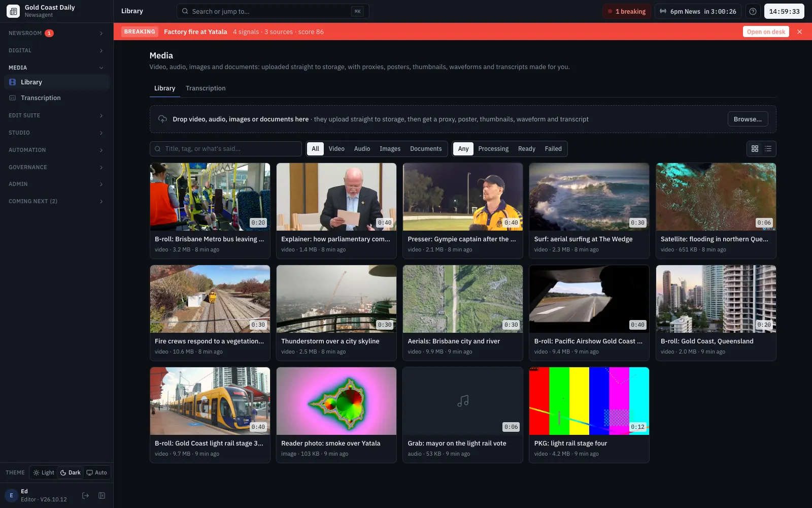The image size is (812, 508).
Task: Click the Search or jump to field
Action: 273,11
